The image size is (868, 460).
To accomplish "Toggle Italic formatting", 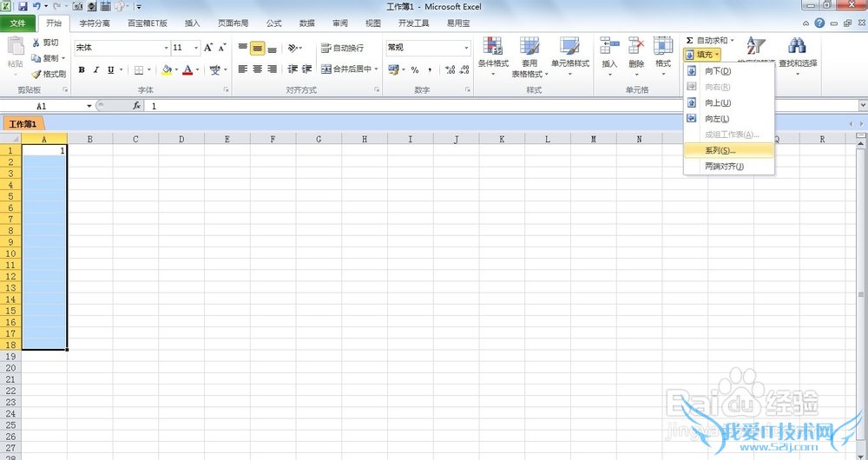I will tap(96, 69).
